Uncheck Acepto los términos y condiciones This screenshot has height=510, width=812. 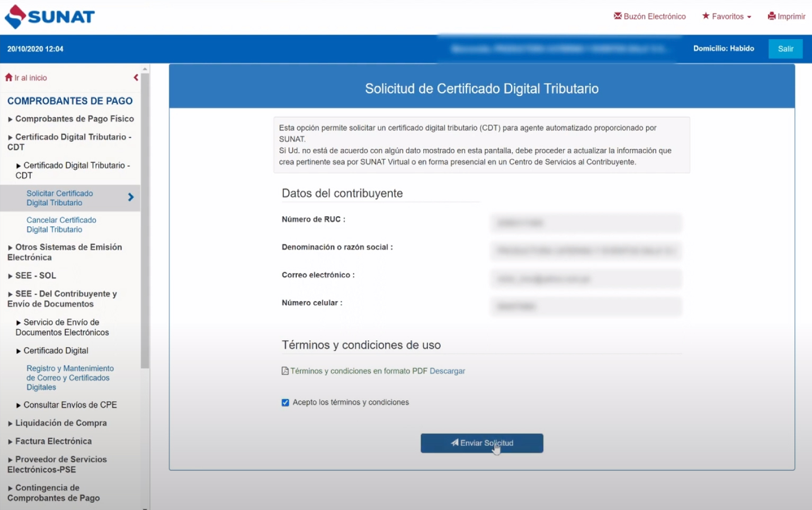tap(285, 402)
